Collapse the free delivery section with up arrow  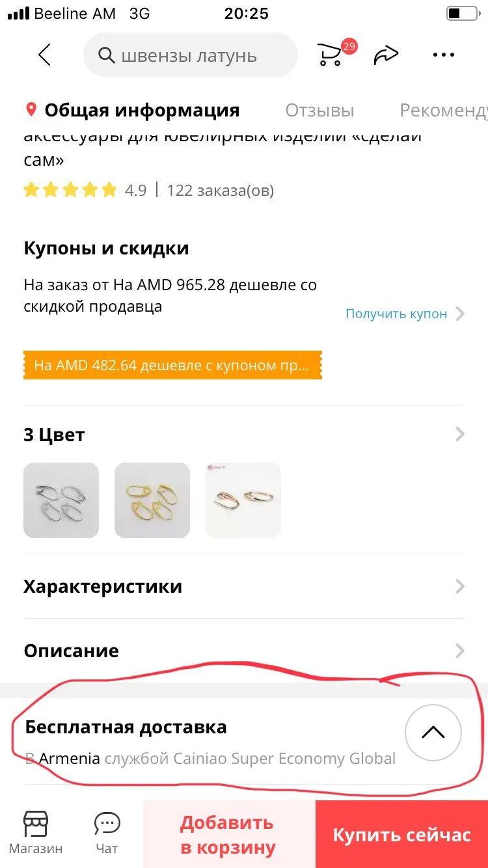(x=433, y=733)
